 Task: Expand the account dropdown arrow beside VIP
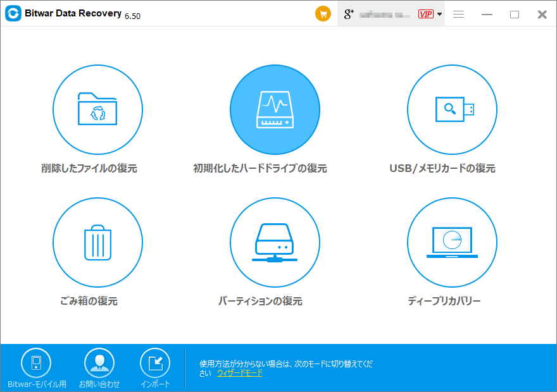tap(439, 15)
